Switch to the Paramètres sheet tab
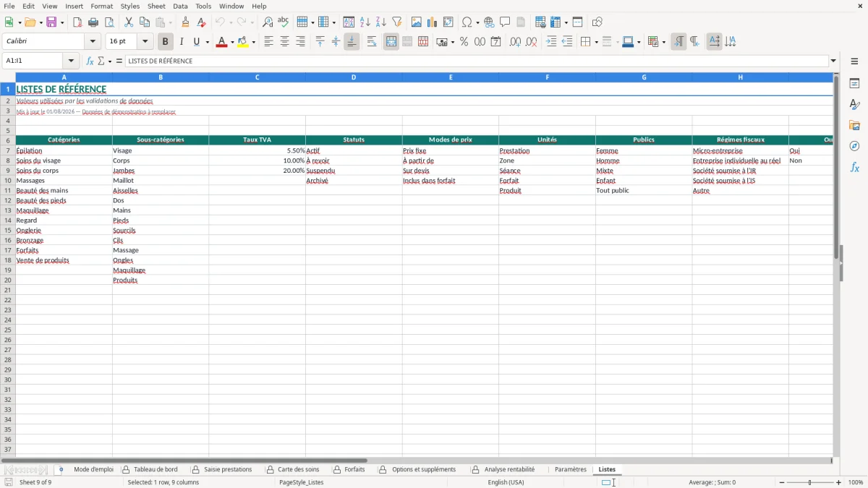Image resolution: width=868 pixels, height=488 pixels. pos(570,470)
